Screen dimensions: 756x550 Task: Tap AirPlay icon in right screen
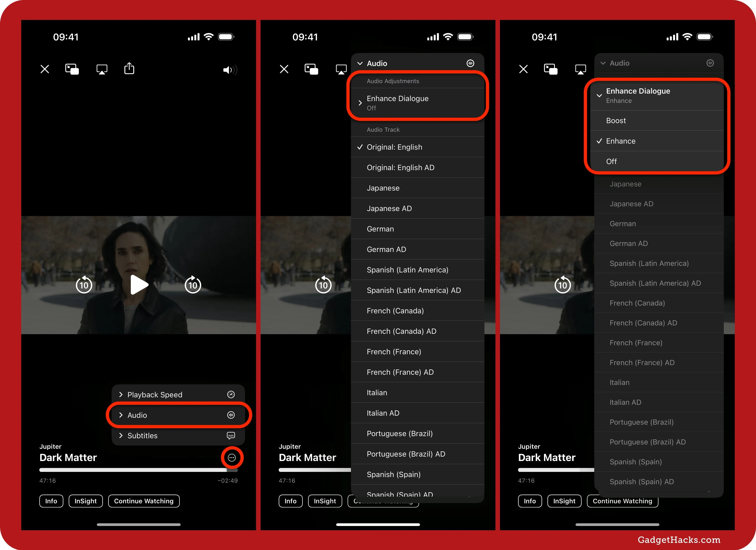580,69
